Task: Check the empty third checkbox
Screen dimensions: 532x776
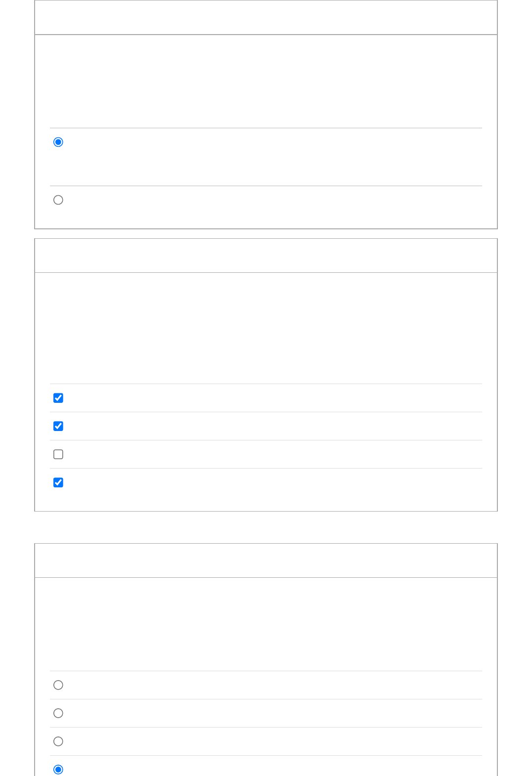Action: [58, 454]
